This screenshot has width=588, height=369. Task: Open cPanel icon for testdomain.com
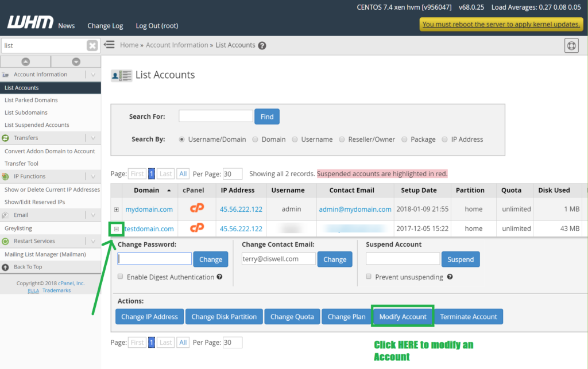click(x=197, y=228)
